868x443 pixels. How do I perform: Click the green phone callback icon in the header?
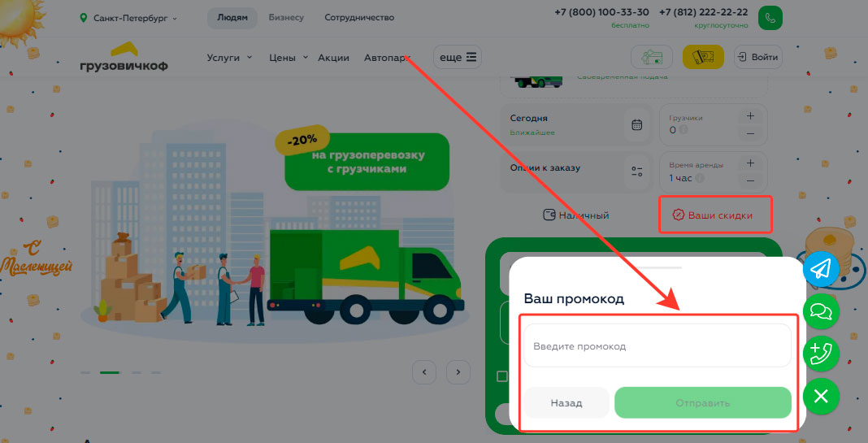pos(770,18)
